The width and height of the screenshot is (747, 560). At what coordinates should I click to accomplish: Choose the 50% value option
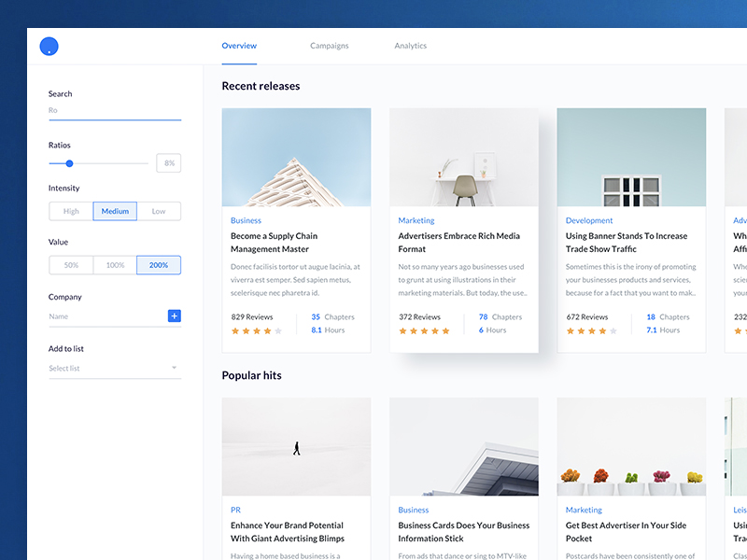click(x=71, y=265)
